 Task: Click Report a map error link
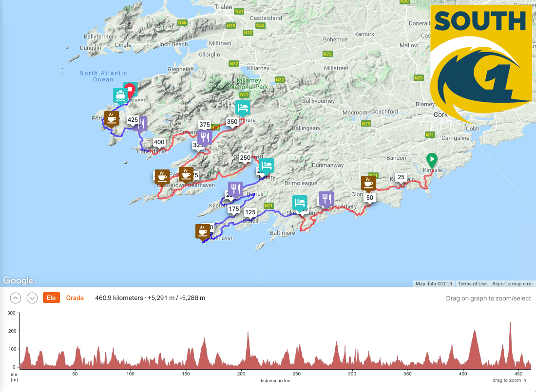(x=512, y=284)
